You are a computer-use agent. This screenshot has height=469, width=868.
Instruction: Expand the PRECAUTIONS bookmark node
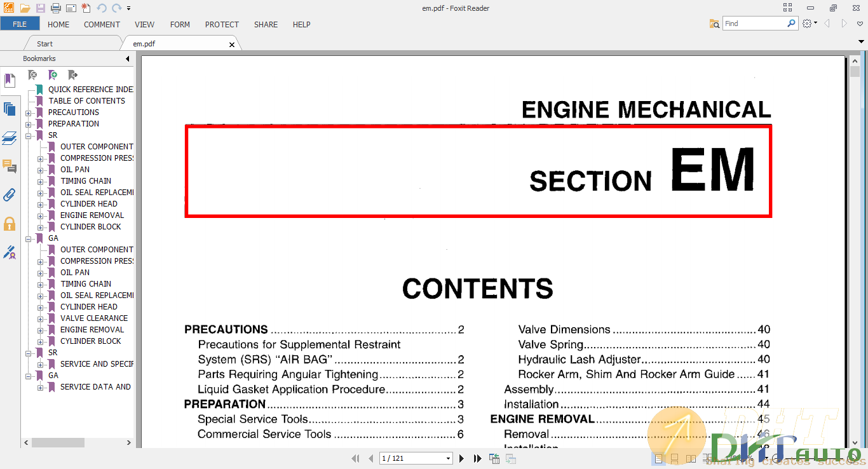pos(29,112)
